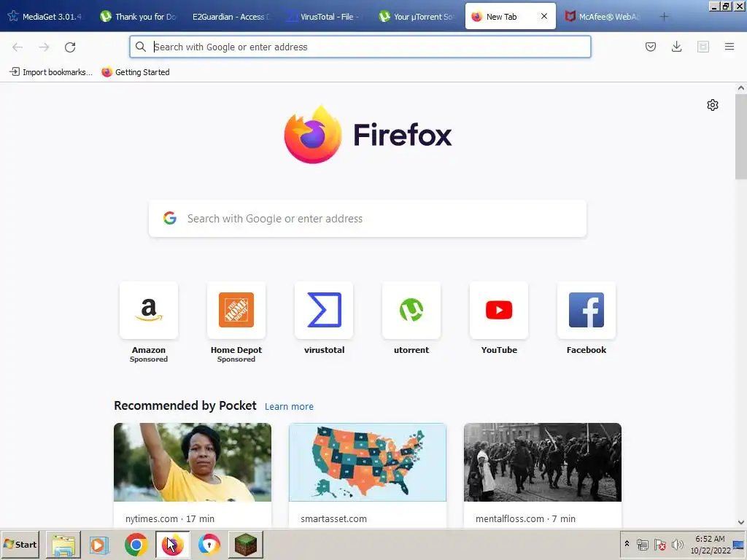This screenshot has width=747, height=560.
Task: Click scrollbar down arrow
Action: [741, 522]
